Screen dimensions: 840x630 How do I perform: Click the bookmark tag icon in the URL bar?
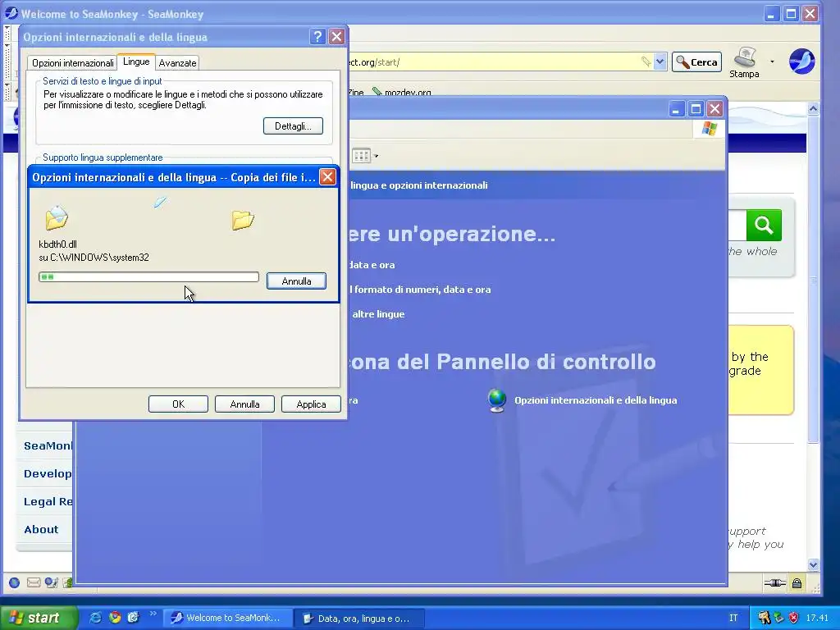[x=646, y=62]
